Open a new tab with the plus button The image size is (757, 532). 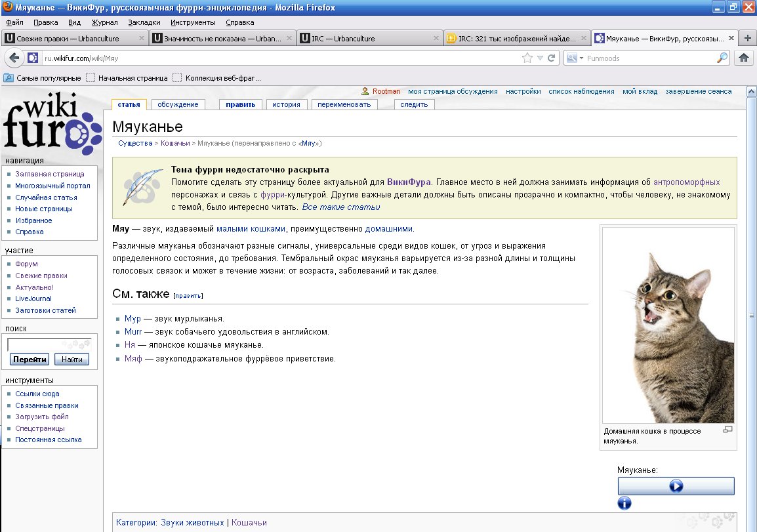(747, 38)
